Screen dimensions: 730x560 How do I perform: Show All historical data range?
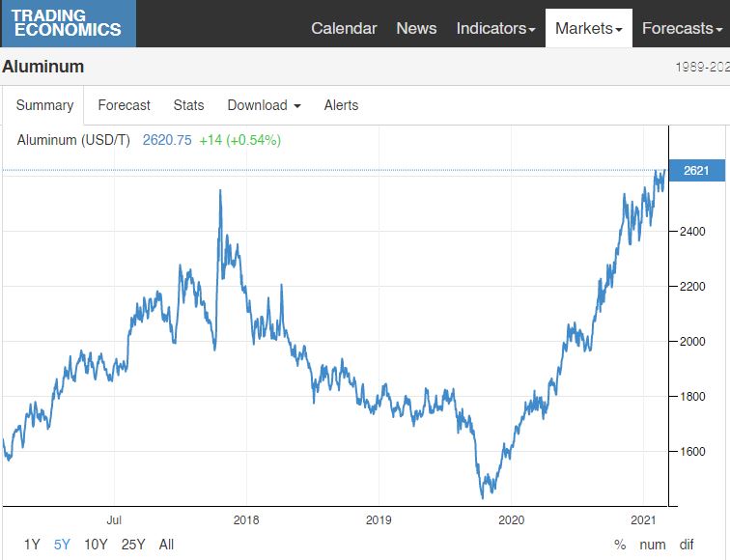point(166,545)
